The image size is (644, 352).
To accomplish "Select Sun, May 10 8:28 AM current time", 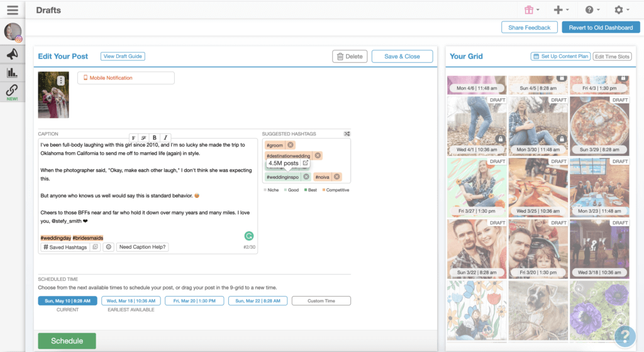I will pyautogui.click(x=67, y=300).
